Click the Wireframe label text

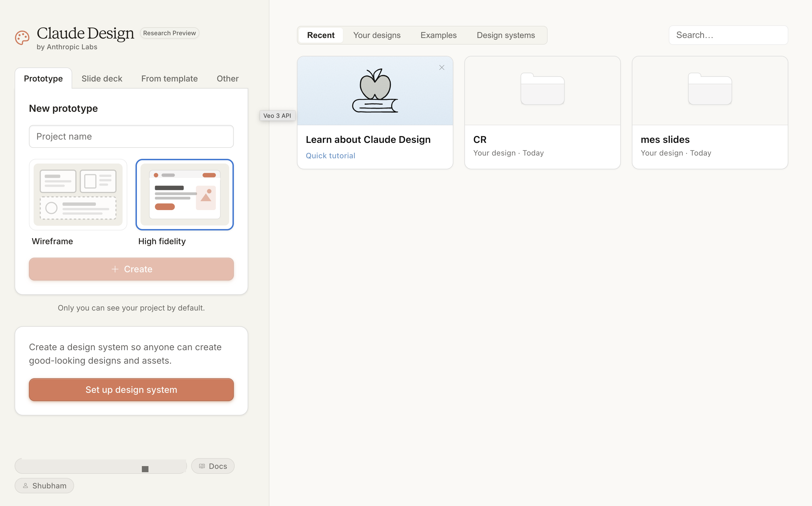click(x=52, y=241)
